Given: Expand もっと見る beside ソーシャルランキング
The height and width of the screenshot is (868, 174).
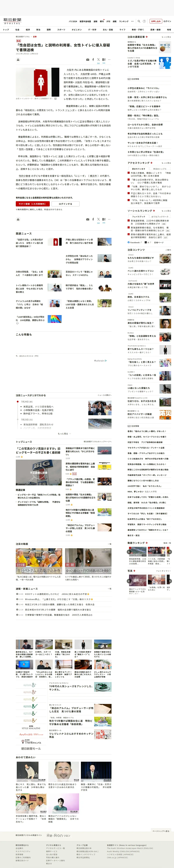Looking at the screenshot, I should pyautogui.click(x=166, y=211).
